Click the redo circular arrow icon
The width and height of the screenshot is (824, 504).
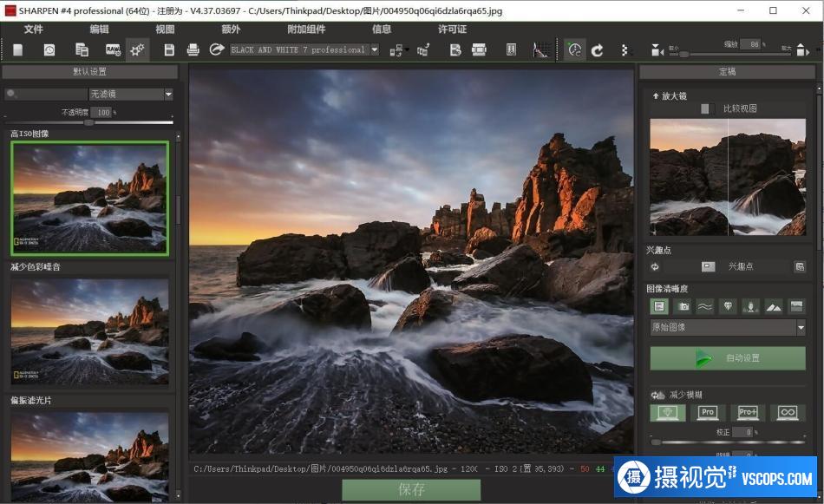[x=597, y=50]
